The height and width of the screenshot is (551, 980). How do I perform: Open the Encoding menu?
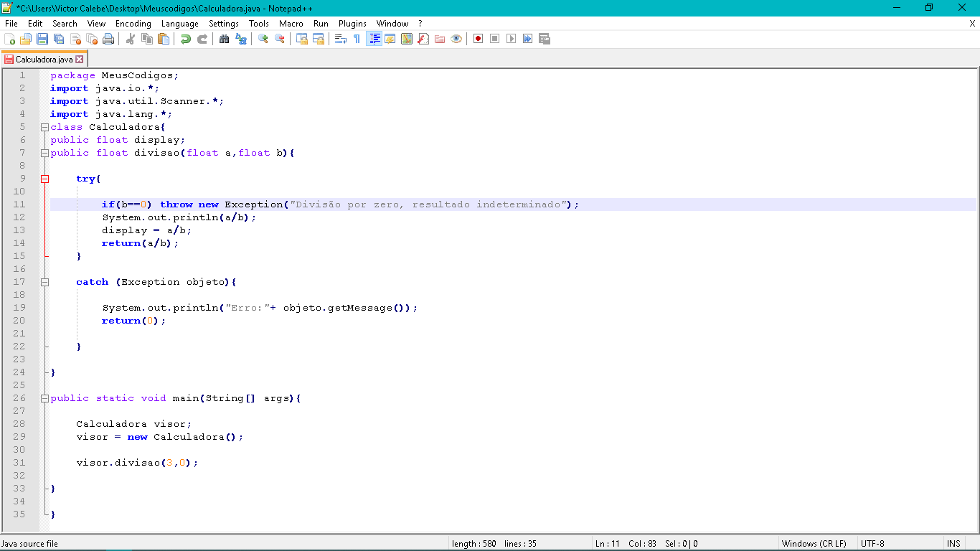[x=133, y=24]
